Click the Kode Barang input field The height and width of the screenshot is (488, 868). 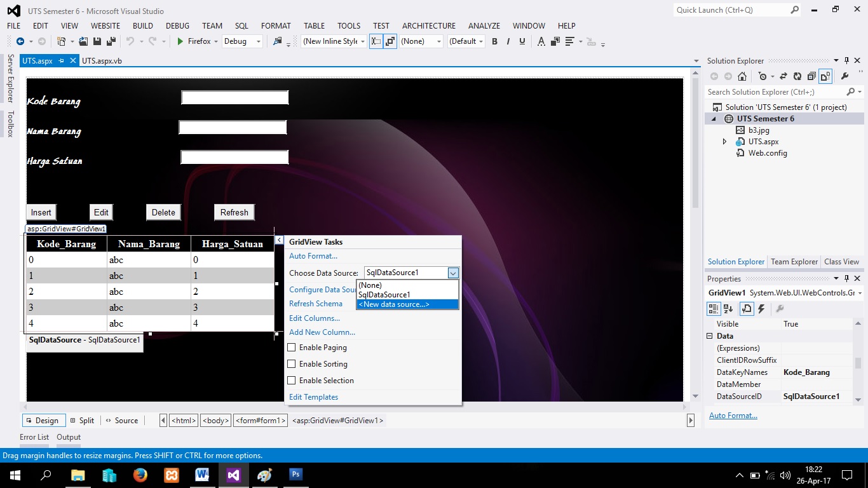234,97
